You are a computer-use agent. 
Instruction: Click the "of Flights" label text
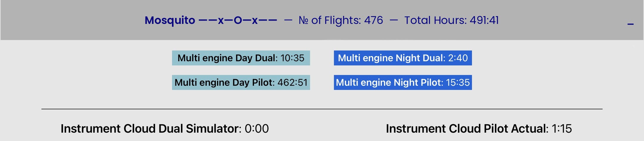click(336, 20)
